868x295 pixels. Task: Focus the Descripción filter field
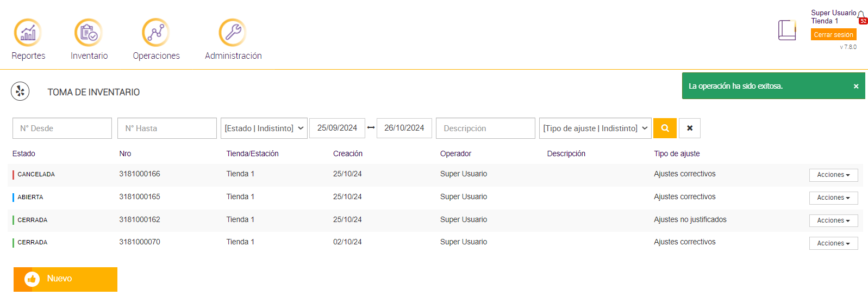click(x=485, y=128)
